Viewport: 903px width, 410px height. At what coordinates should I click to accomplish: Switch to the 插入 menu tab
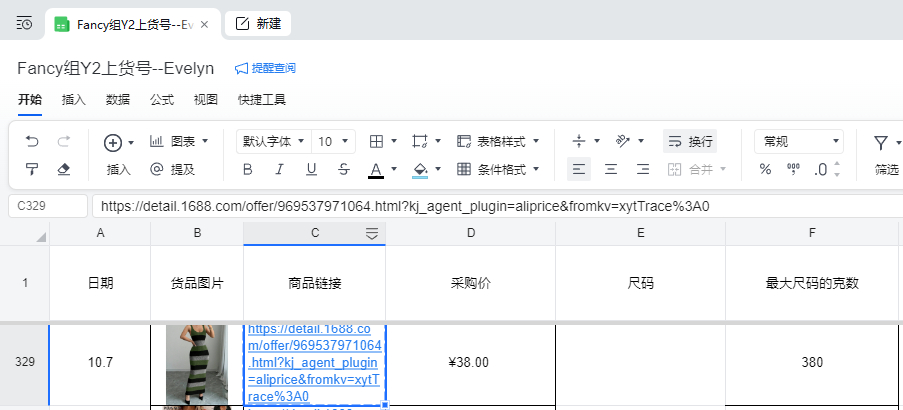click(x=73, y=100)
